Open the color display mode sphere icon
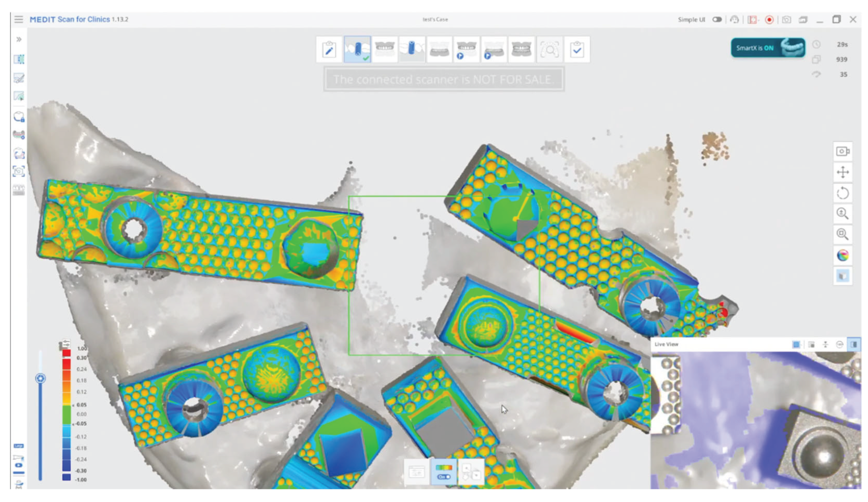This screenshot has height=502, width=868. click(843, 256)
